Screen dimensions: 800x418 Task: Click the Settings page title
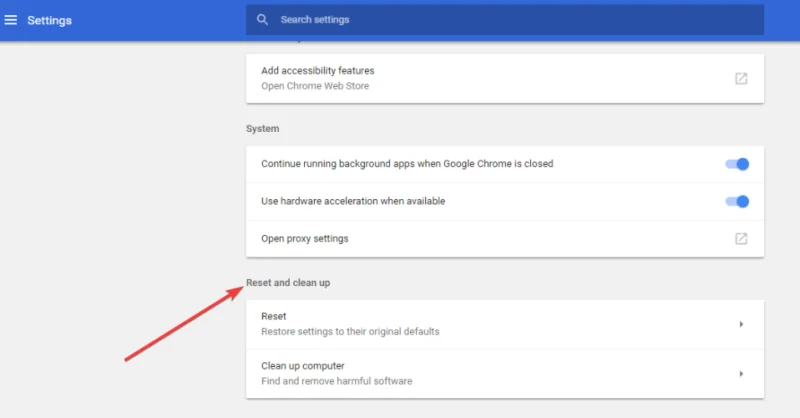[x=48, y=20]
